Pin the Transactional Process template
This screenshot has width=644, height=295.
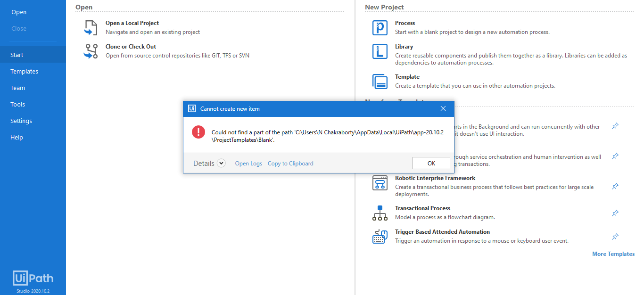(x=615, y=213)
